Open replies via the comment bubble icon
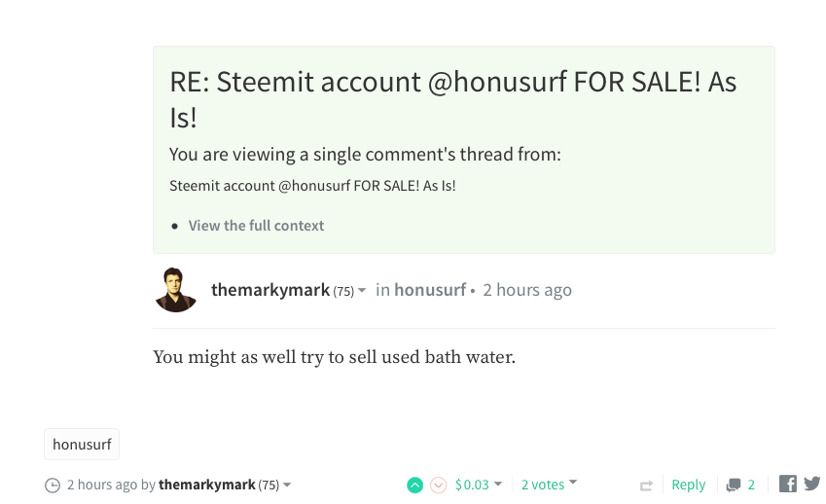The image size is (826, 504). pos(735,485)
